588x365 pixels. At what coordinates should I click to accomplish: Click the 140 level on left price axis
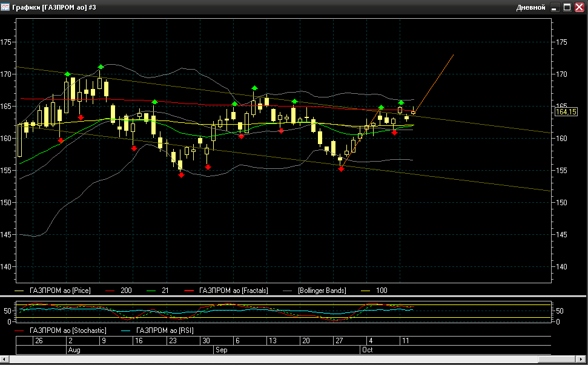(5, 267)
